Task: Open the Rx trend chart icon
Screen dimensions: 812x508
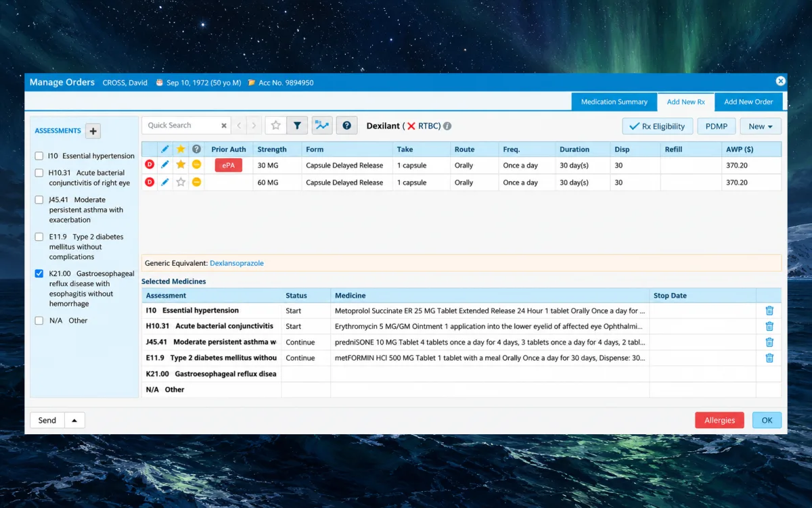Action: coord(321,125)
